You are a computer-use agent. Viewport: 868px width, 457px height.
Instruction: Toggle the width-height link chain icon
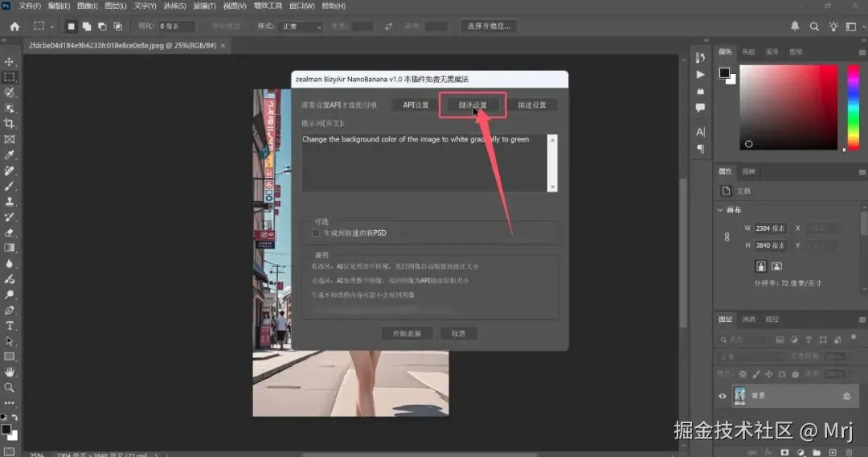click(x=727, y=237)
